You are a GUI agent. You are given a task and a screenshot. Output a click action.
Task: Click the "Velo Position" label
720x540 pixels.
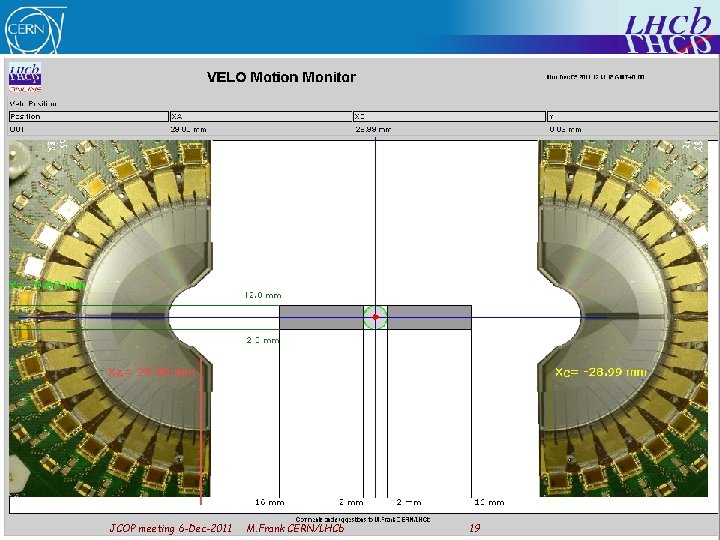33,104
